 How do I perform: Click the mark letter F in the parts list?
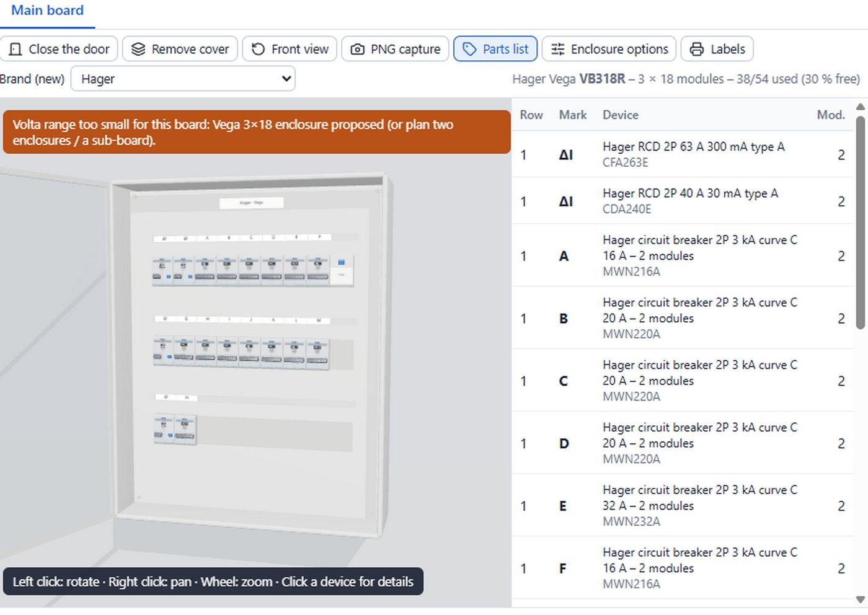click(x=563, y=569)
